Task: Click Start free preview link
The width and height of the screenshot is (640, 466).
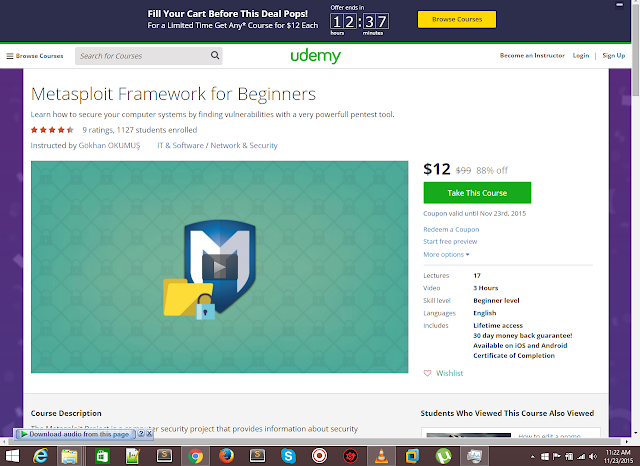Action: tap(450, 241)
